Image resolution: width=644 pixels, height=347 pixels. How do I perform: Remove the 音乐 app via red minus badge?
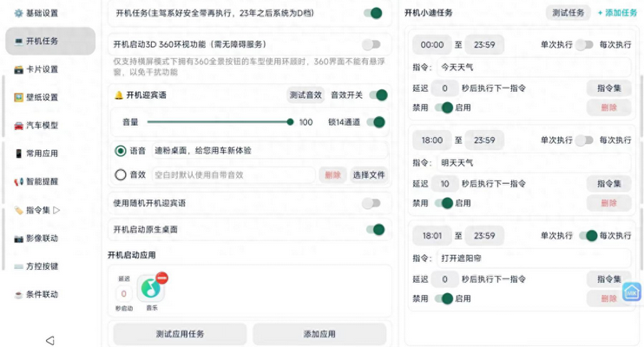click(x=162, y=278)
